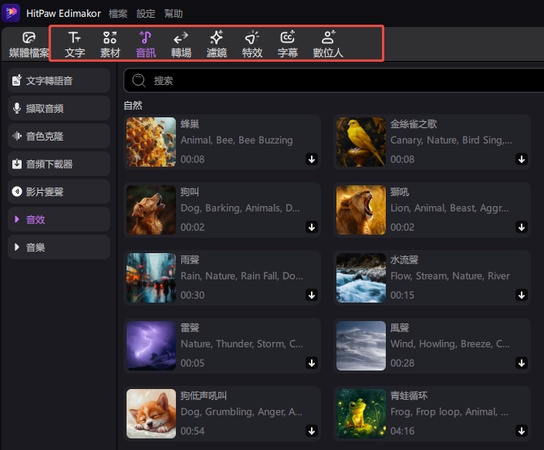Screen dimensions: 544x450
Task: Select the beehive thumbnail
Action: (x=151, y=142)
